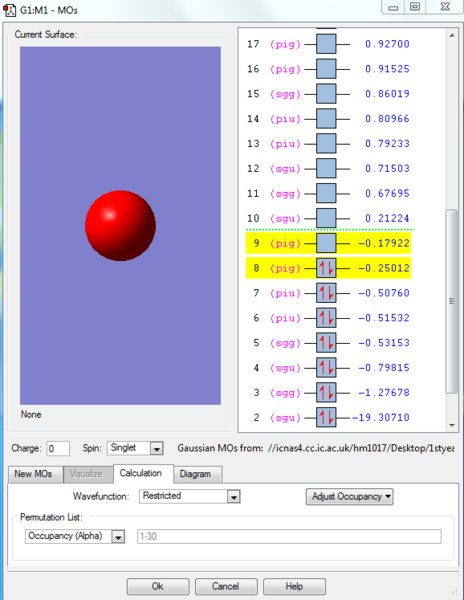The height and width of the screenshot is (600, 464).
Task: Select orbital energy value 0.80966
Action: 387,119
